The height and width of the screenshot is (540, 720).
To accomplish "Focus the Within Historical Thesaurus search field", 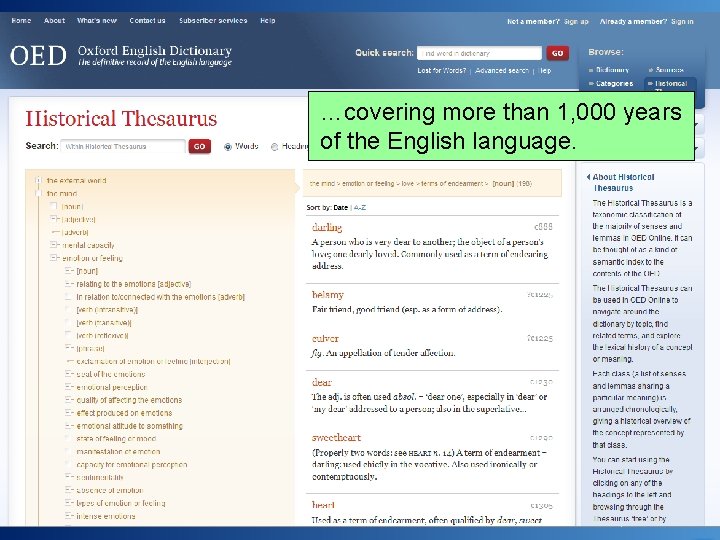I will 123,146.
